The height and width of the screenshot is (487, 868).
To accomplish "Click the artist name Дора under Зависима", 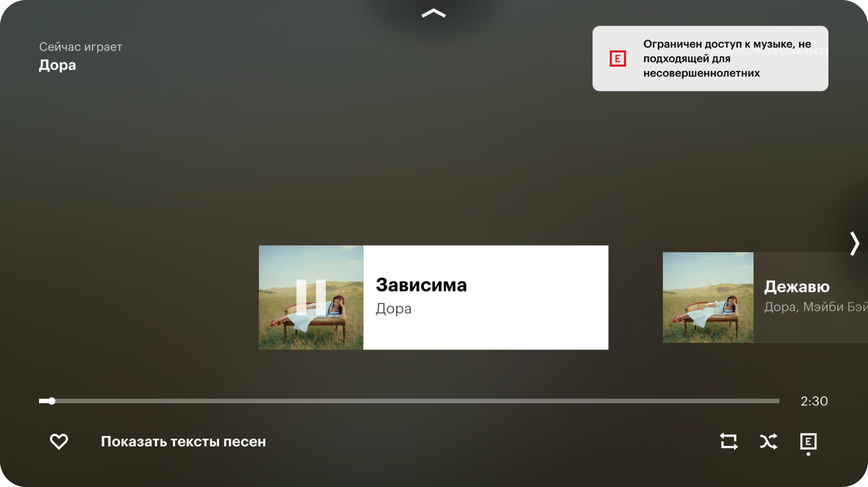I will [393, 309].
